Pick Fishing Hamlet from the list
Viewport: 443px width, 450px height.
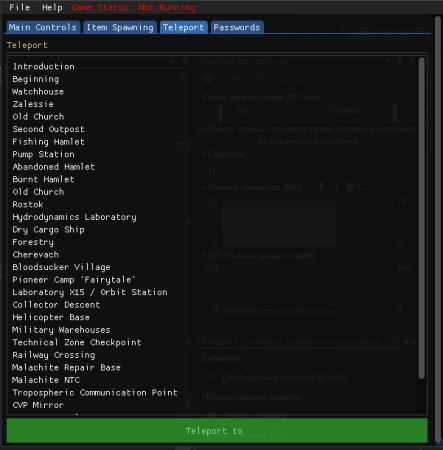pyautogui.click(x=48, y=142)
